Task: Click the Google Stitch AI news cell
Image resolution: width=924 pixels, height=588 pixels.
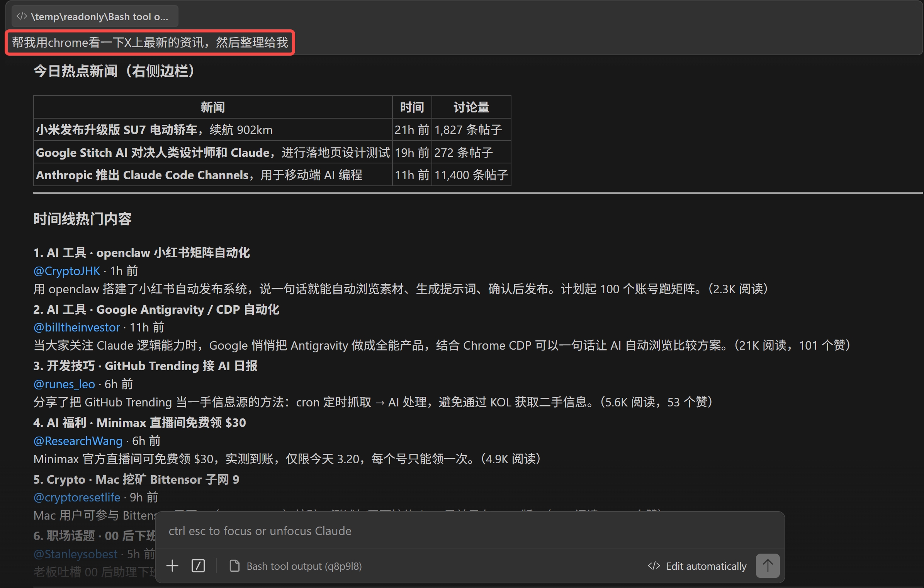Action: click(x=213, y=152)
